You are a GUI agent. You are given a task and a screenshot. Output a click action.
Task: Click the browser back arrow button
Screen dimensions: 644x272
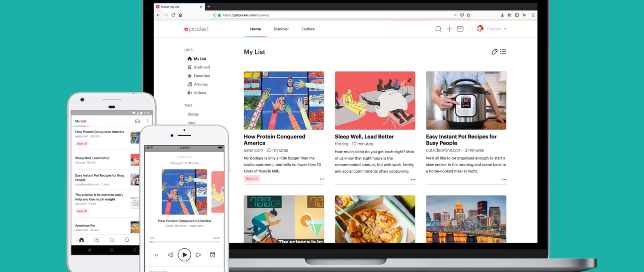coord(158,15)
